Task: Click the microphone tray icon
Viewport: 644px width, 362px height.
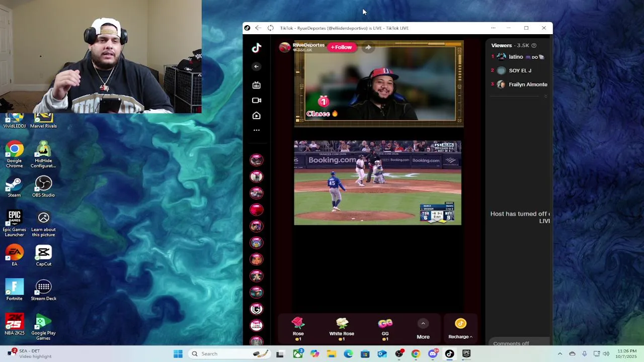Action: tap(584, 354)
